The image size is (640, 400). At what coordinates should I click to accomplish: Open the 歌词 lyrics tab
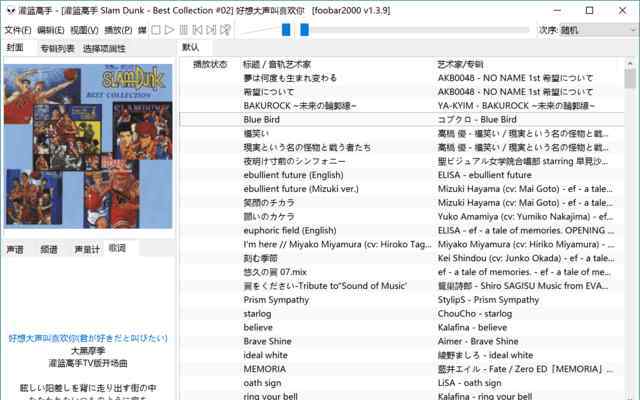click(118, 248)
